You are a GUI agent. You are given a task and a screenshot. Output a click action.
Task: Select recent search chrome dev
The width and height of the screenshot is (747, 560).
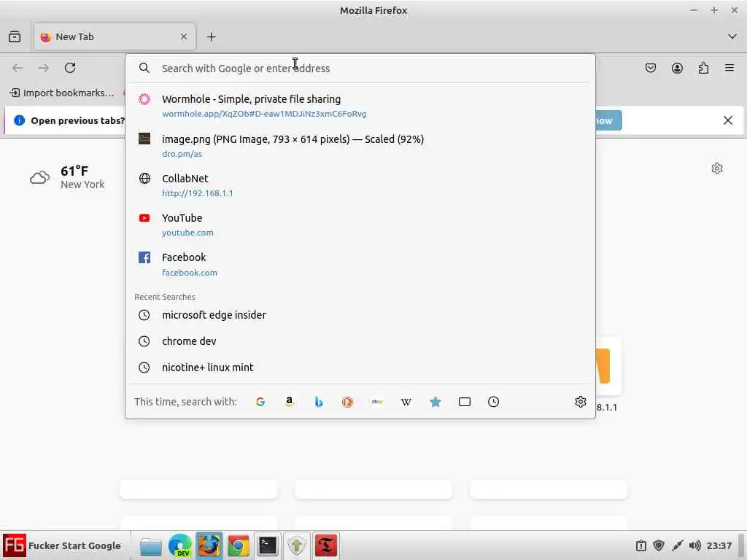[360, 341]
